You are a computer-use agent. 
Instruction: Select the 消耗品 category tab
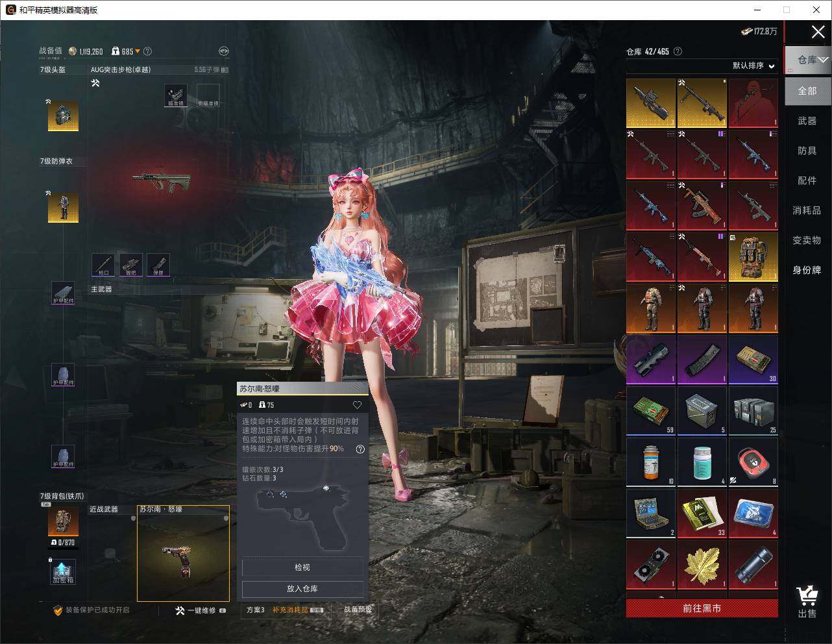pos(807,210)
